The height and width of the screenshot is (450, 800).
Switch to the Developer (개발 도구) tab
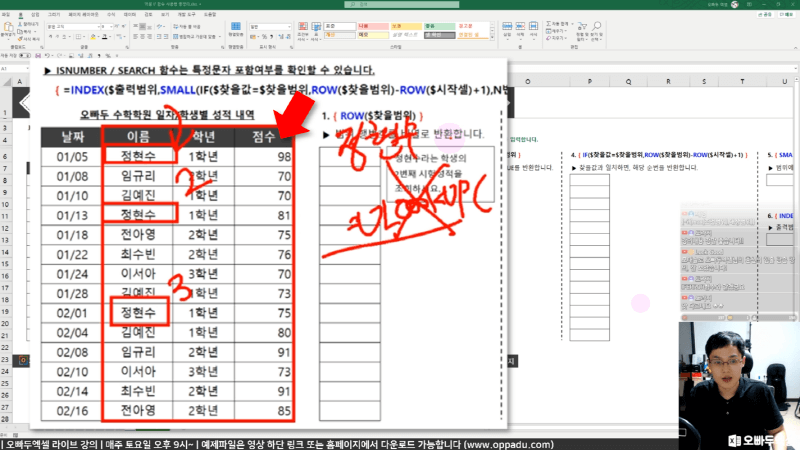[x=186, y=14]
